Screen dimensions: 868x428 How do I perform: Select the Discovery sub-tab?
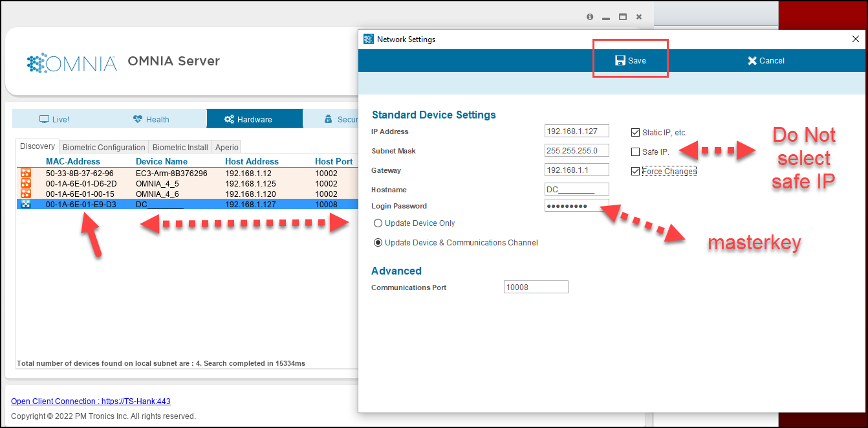[38, 146]
